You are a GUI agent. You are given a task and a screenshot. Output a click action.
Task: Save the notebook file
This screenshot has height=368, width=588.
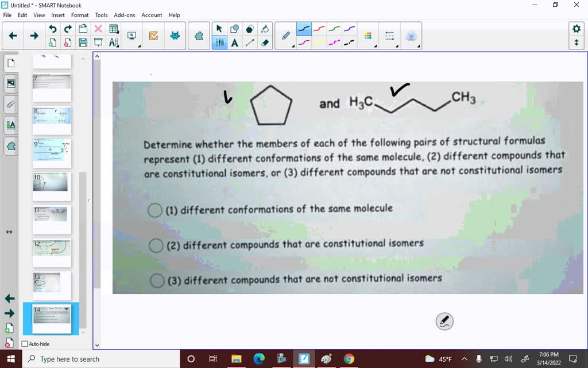[83, 42]
